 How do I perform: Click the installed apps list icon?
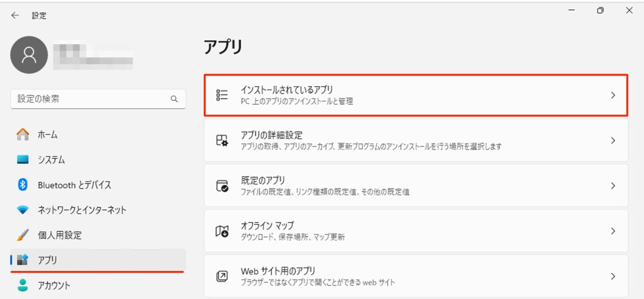(222, 95)
